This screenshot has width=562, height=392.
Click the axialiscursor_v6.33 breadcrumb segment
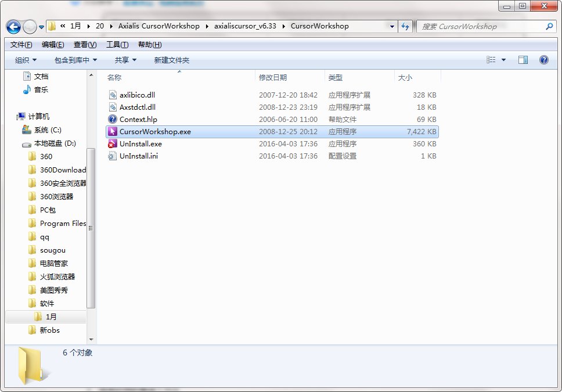point(245,26)
